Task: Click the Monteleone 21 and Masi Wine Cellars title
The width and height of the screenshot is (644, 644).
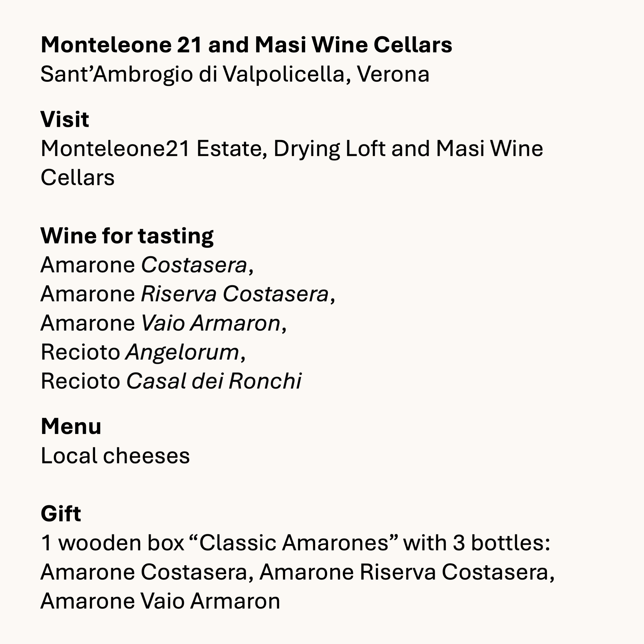Action: [246, 45]
